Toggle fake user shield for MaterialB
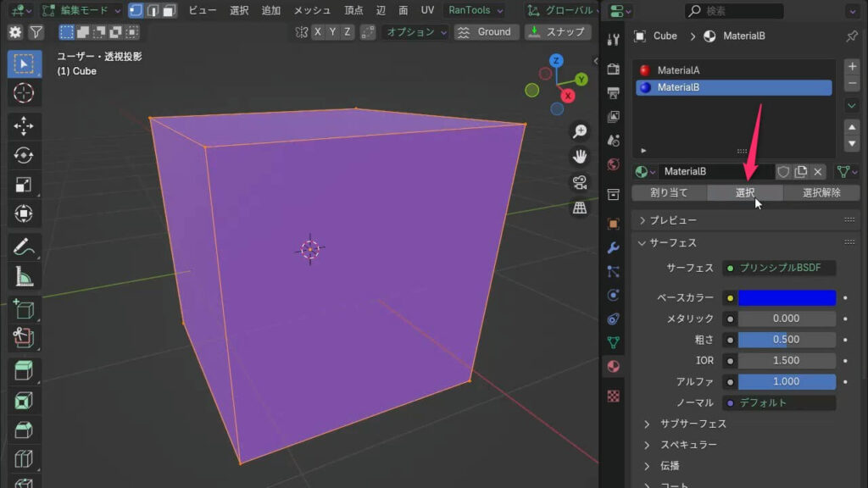This screenshot has width=868, height=488. 782,171
